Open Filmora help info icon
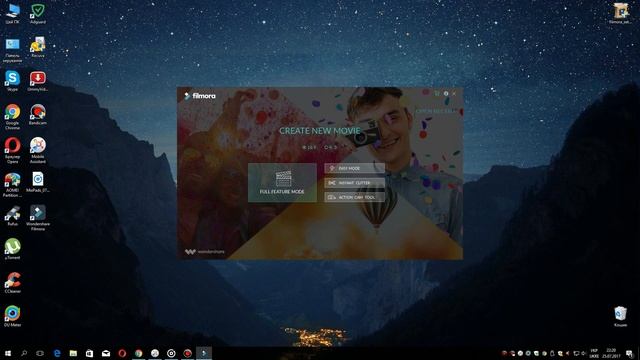Screen dimensions: 640x360 (x=446, y=93)
